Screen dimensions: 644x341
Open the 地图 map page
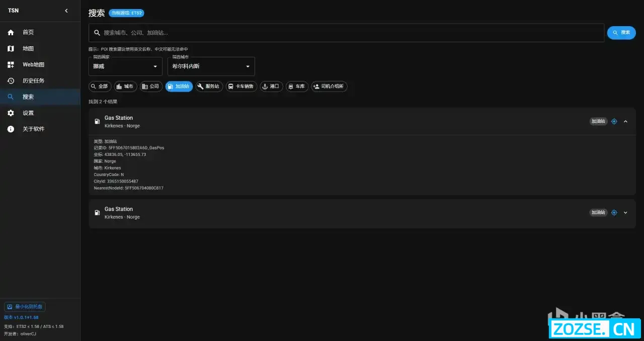pos(40,49)
